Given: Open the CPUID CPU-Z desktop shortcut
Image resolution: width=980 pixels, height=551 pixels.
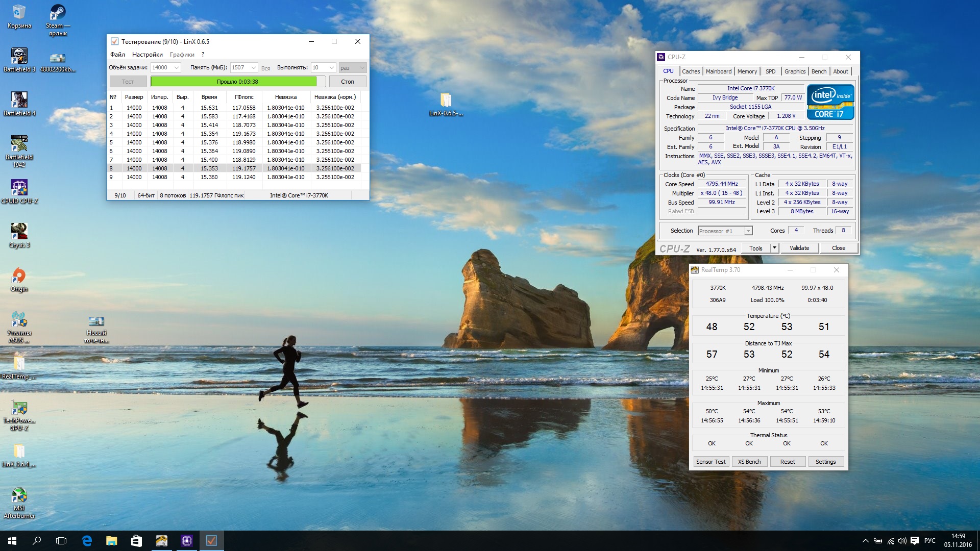Looking at the screenshot, I should point(19,188).
